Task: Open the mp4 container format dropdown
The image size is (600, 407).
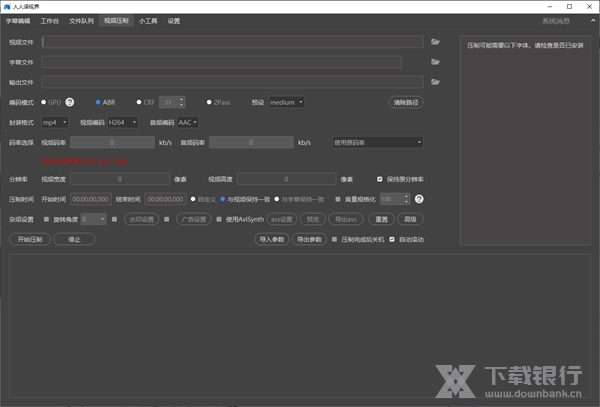Action: [55, 122]
